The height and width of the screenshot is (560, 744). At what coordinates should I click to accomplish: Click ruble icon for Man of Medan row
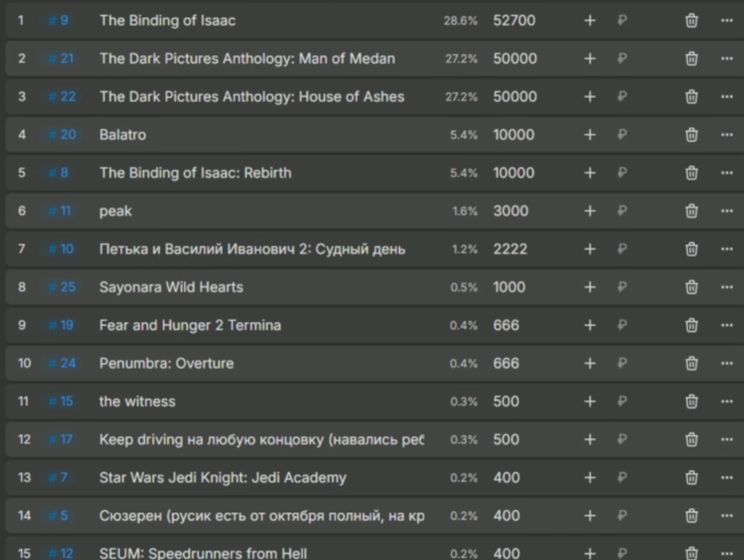click(x=622, y=58)
